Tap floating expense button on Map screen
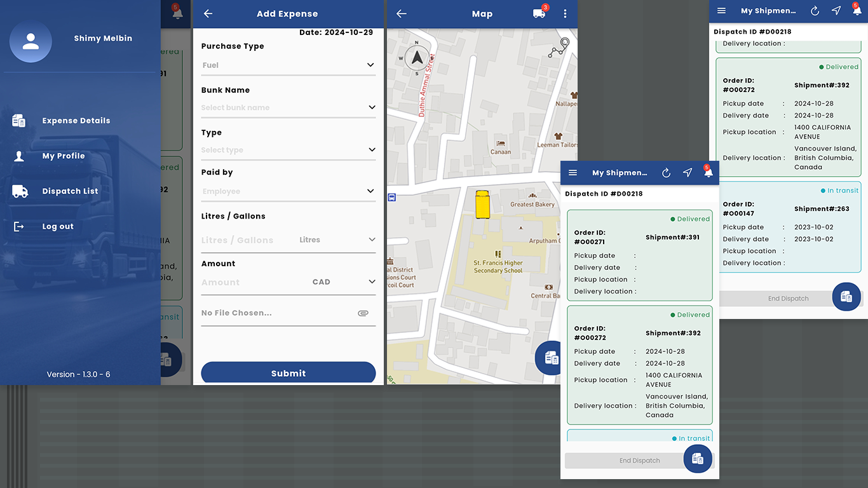This screenshot has width=868, height=488. click(x=550, y=357)
